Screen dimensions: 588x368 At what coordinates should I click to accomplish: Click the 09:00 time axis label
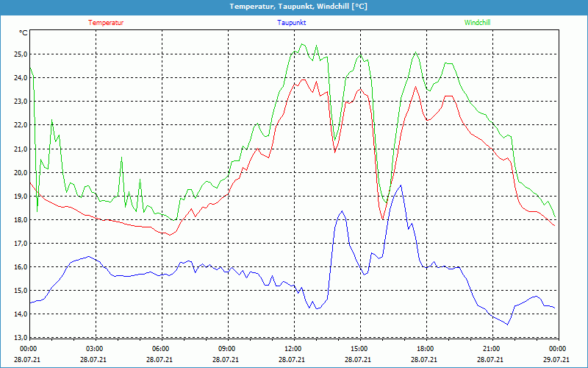click(227, 349)
